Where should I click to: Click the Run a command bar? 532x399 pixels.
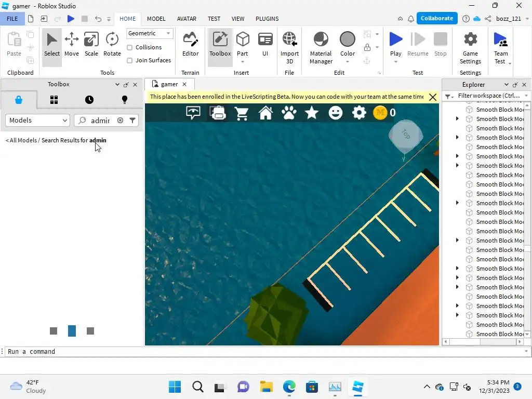pyautogui.click(x=264, y=352)
